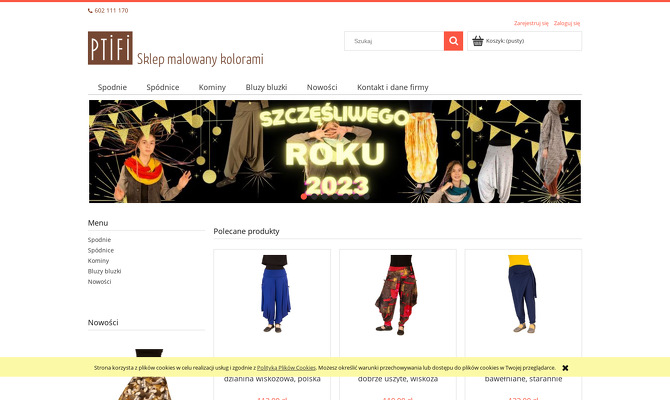Select Spodnie in the sidebar Menu
This screenshot has width=670, height=400.
[x=100, y=240]
